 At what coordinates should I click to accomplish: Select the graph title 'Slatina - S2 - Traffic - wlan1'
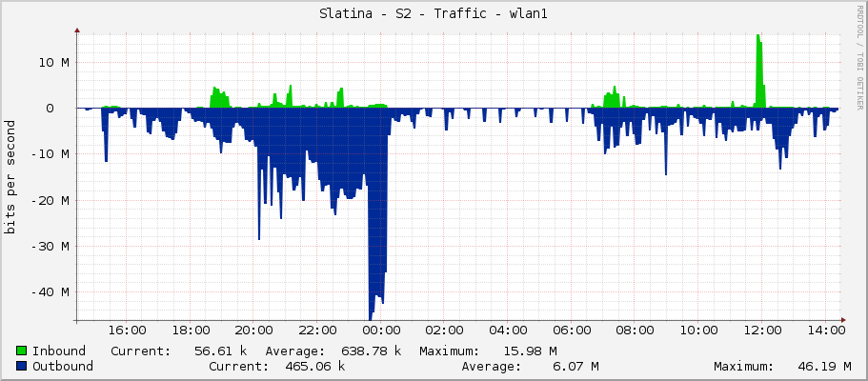pos(434,14)
